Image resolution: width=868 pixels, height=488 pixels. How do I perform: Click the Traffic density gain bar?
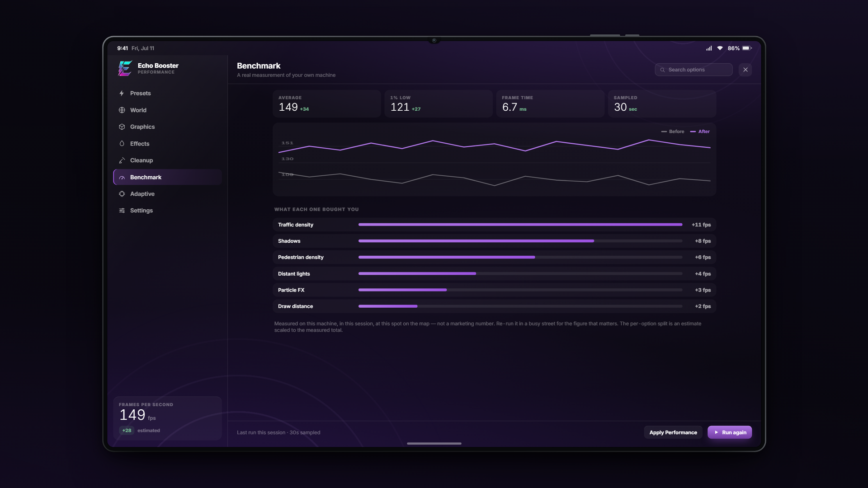click(x=520, y=225)
